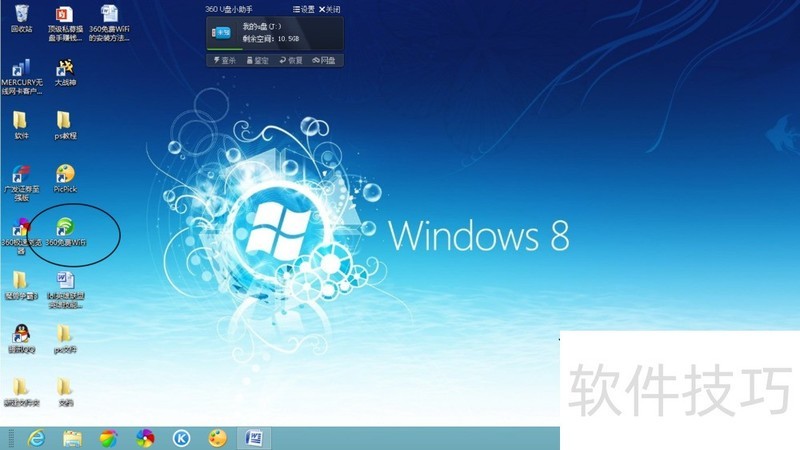Click 恢复 in the U盘小助手
Screen dimensions: 800x450
coord(291,60)
